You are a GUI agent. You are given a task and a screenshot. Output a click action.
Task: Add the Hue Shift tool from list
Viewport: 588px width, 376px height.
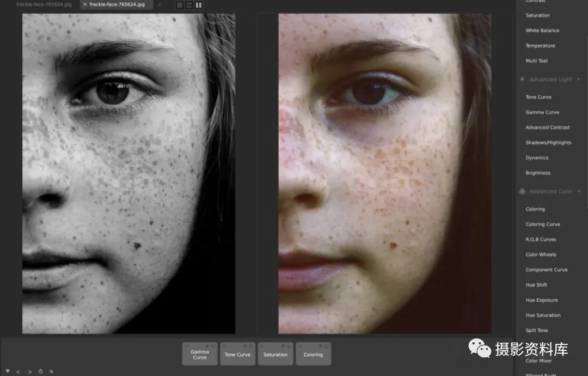[536, 285]
